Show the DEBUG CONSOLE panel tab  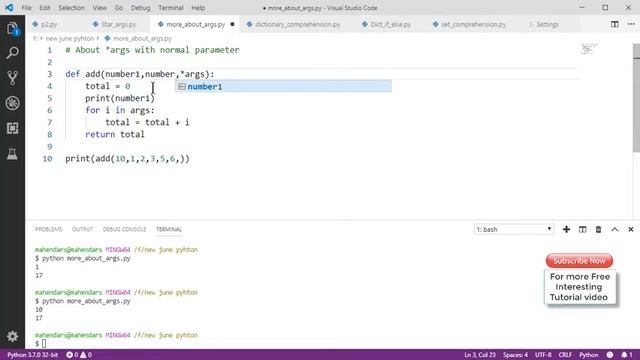click(124, 229)
